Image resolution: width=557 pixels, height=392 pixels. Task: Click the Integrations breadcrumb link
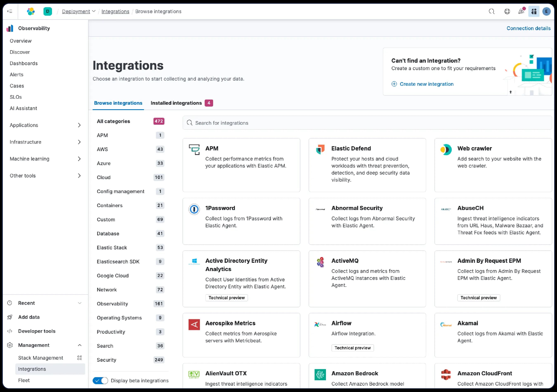pos(115,11)
